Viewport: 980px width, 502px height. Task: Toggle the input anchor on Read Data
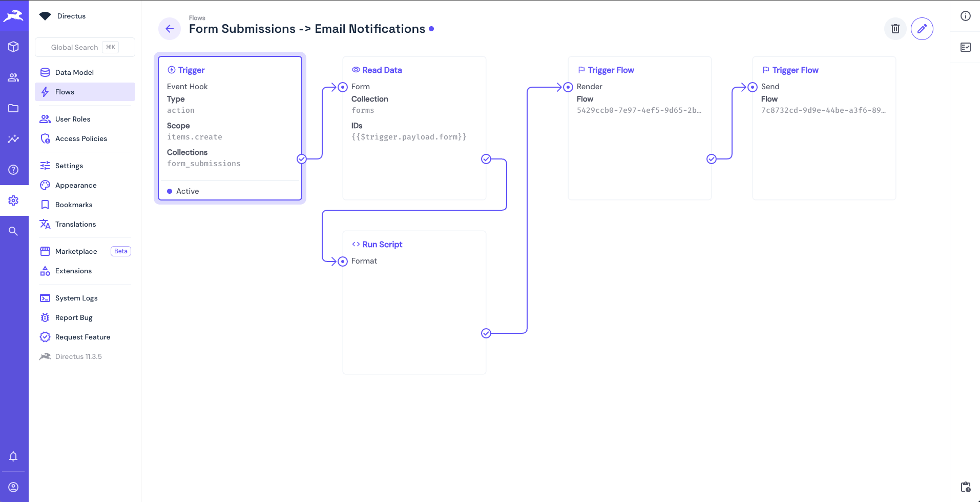[343, 87]
